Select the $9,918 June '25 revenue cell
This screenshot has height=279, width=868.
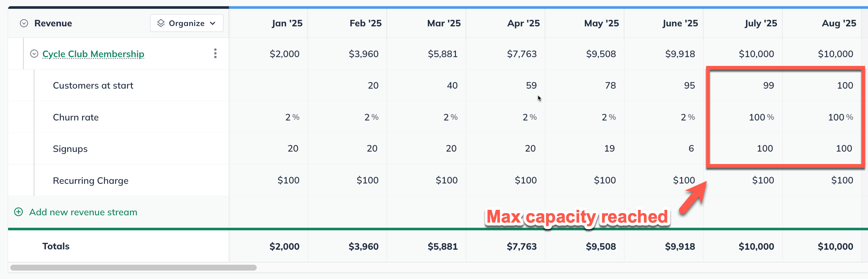680,53
